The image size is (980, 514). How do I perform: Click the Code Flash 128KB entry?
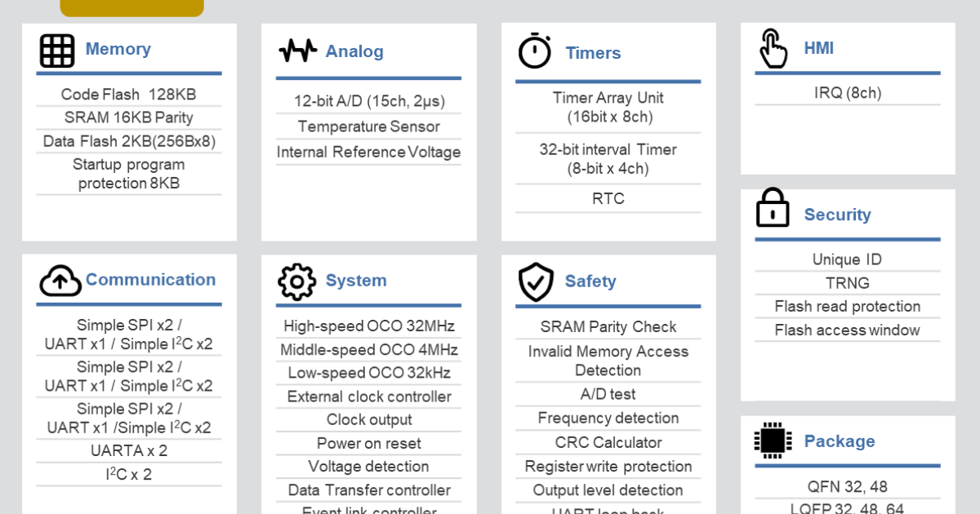128,95
